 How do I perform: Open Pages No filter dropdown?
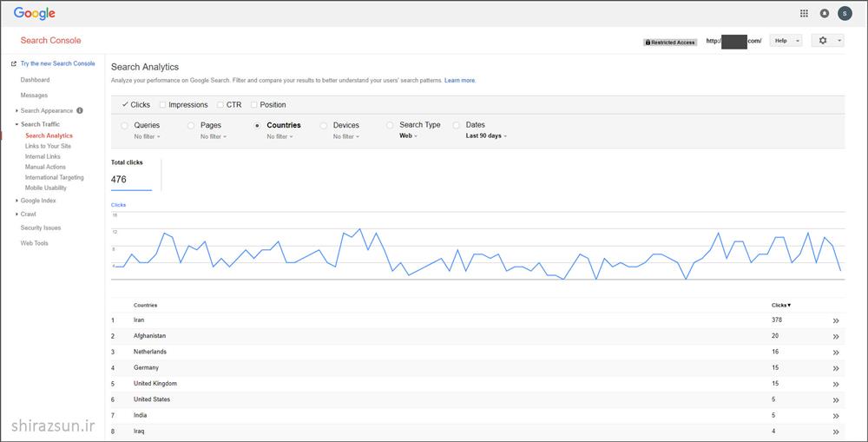pyautogui.click(x=214, y=136)
